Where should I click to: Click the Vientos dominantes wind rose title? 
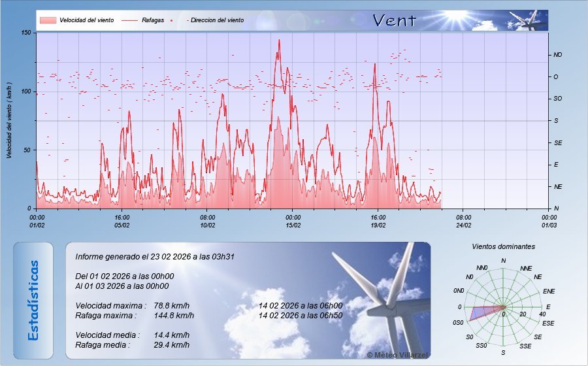click(x=503, y=246)
